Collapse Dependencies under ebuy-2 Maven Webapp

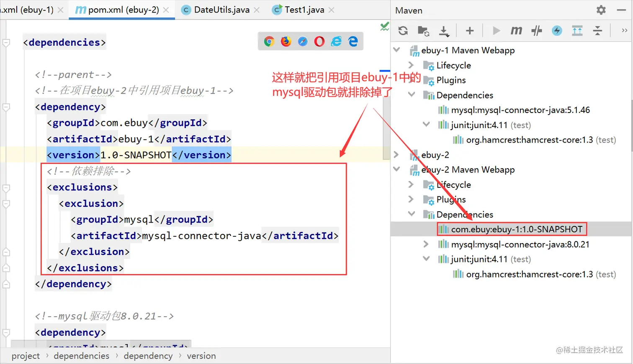pos(412,214)
